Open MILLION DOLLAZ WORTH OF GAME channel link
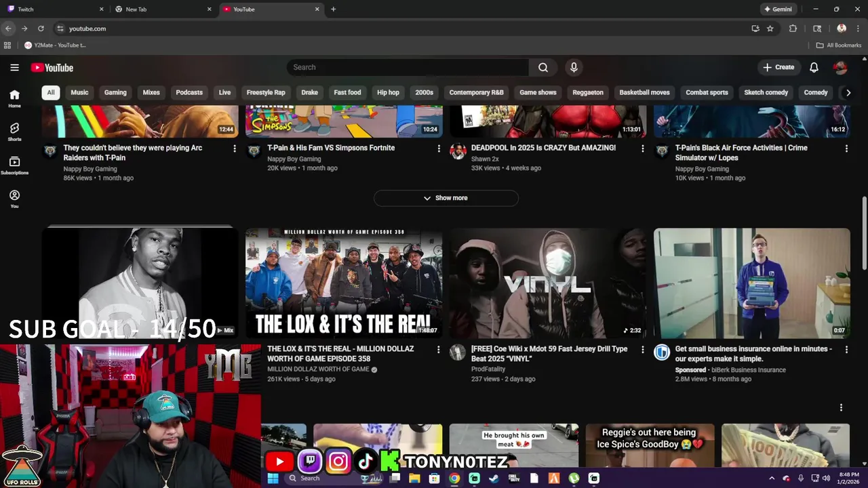 click(318, 369)
